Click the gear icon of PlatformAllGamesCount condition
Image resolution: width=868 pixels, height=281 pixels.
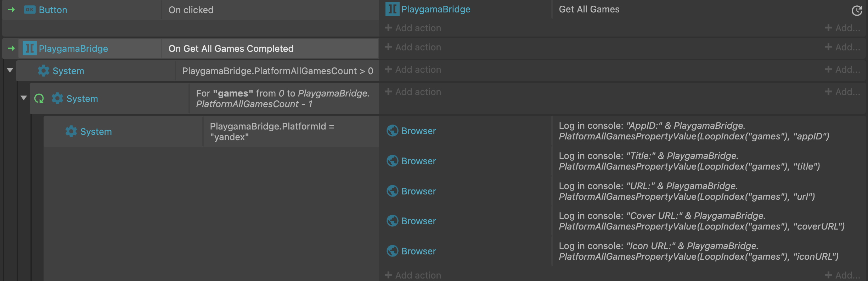click(44, 71)
